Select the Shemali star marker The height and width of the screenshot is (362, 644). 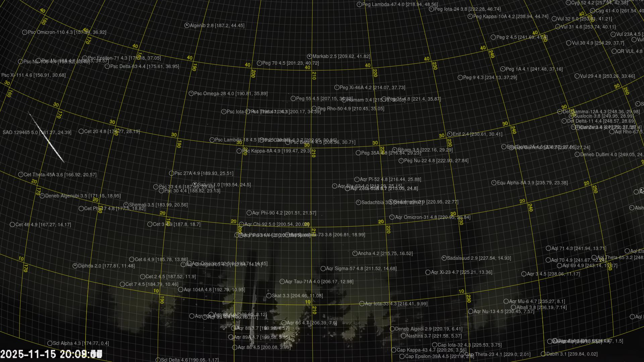pyautogui.click(x=126, y=205)
